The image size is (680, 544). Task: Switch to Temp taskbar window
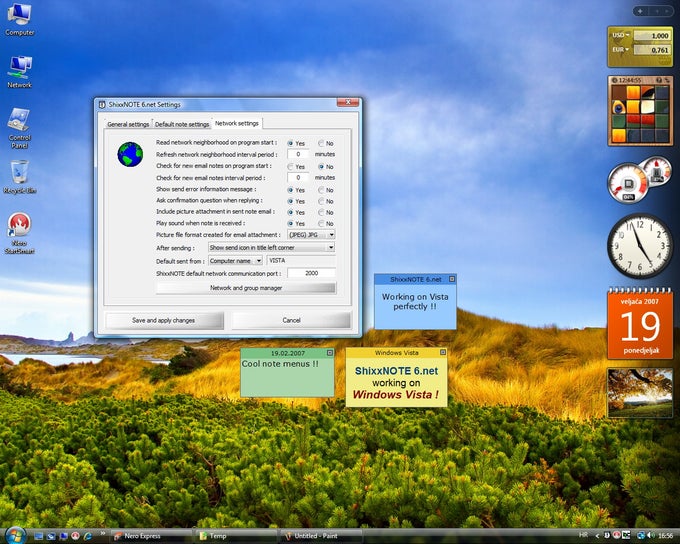[237, 536]
